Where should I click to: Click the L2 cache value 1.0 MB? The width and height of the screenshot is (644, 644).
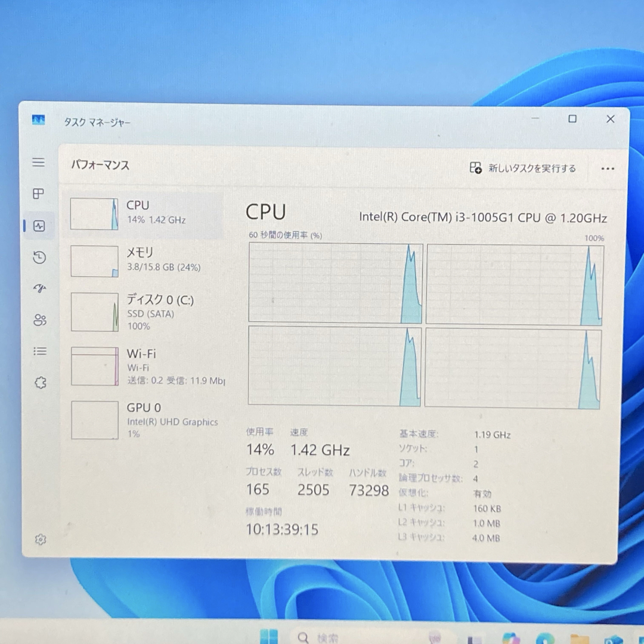(x=487, y=524)
